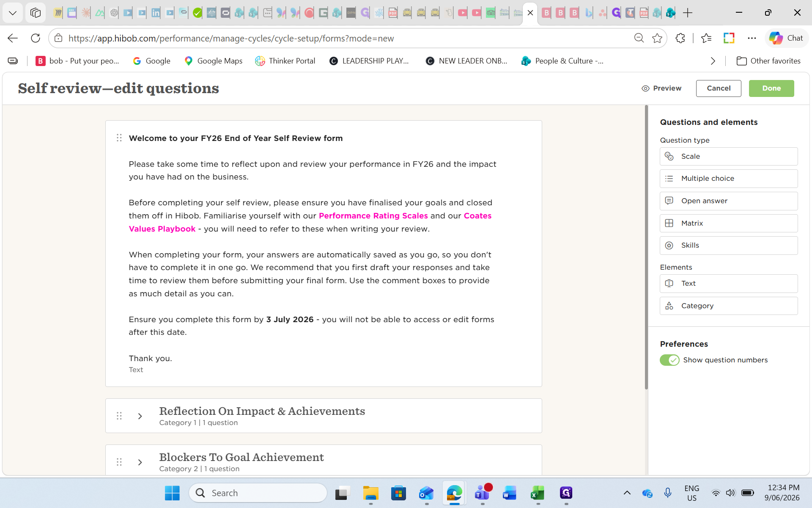Open the tab search dropdown arrow
Screen dimensions: 812x508
pos(13,13)
